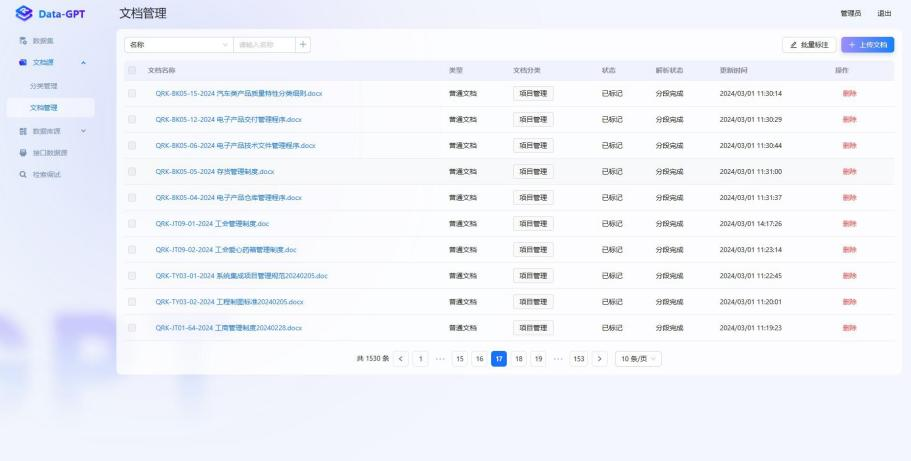Viewport: 911px width, 461px height.
Task: Expand the 数据库源 sidebar group chevron
Action: click(83, 131)
